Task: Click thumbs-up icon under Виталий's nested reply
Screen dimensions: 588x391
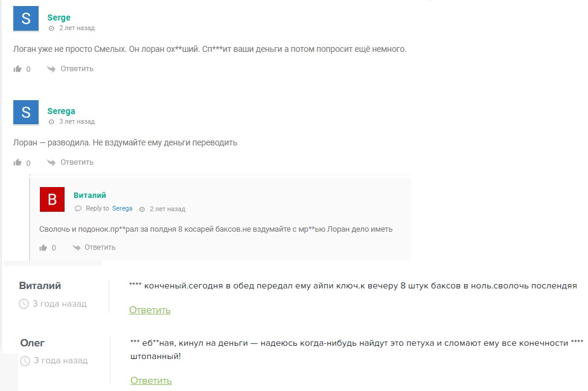Action: pyautogui.click(x=43, y=247)
